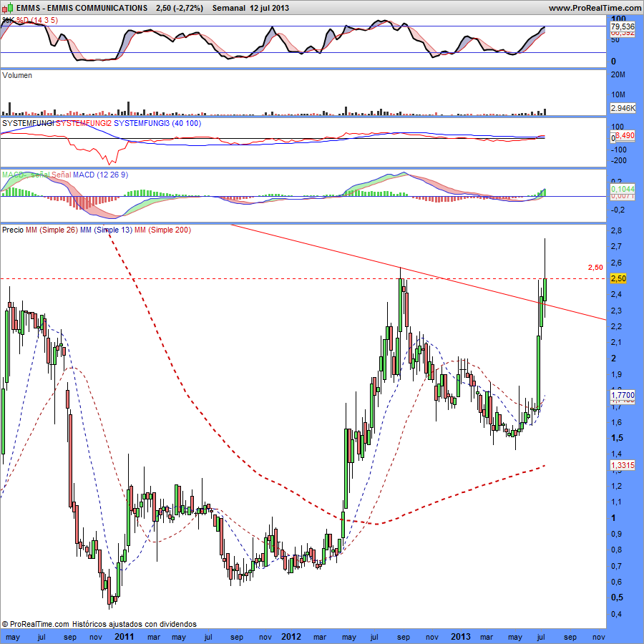Click the 2,50 (-2,72%) quote in header
This screenshot has width=644, height=644.
pyautogui.click(x=180, y=8)
